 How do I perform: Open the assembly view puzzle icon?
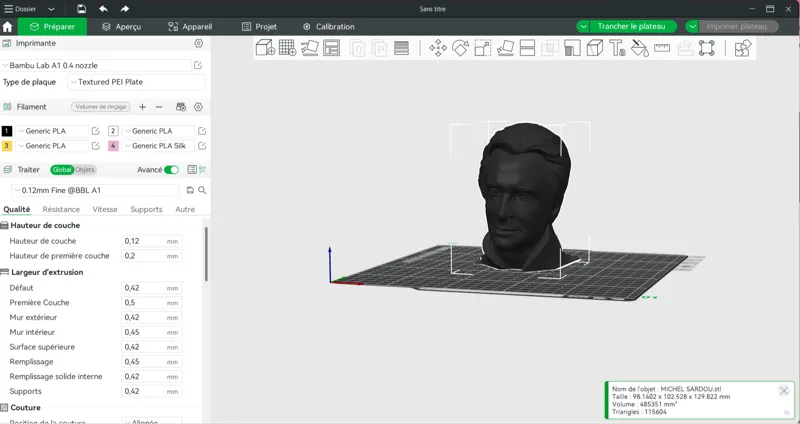(x=742, y=48)
